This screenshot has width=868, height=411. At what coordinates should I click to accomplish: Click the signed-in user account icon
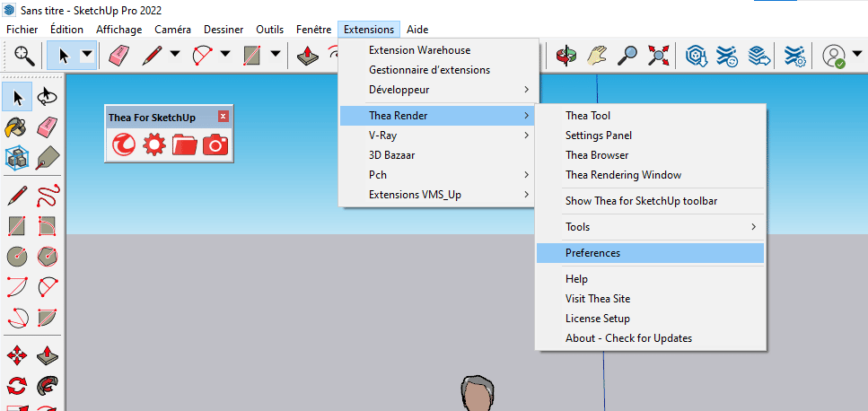pos(834,56)
